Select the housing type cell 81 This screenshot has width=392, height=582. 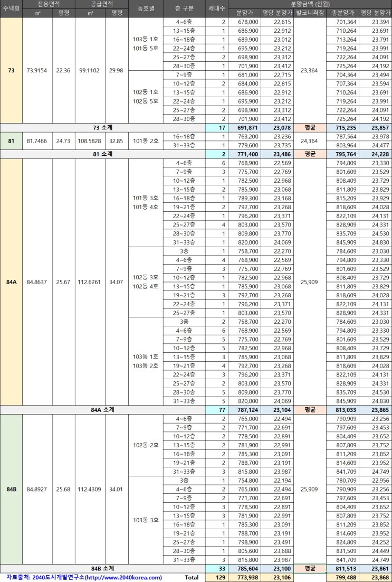click(11, 141)
